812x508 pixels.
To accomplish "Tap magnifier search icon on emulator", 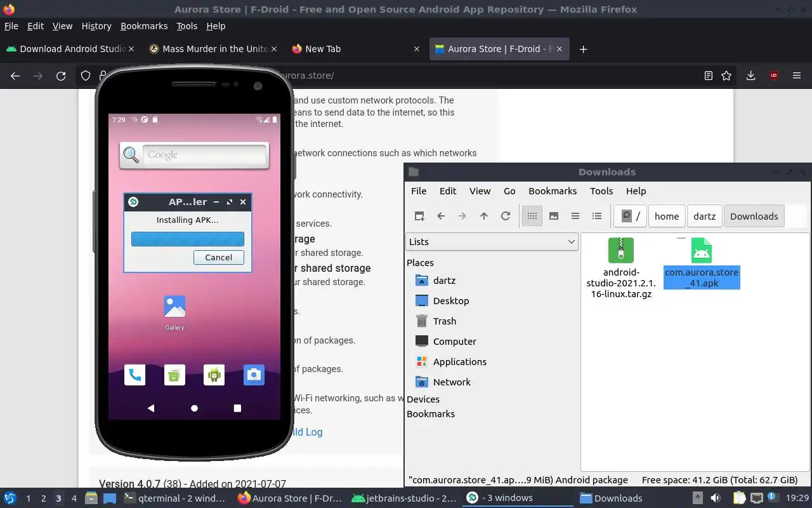I will click(131, 154).
